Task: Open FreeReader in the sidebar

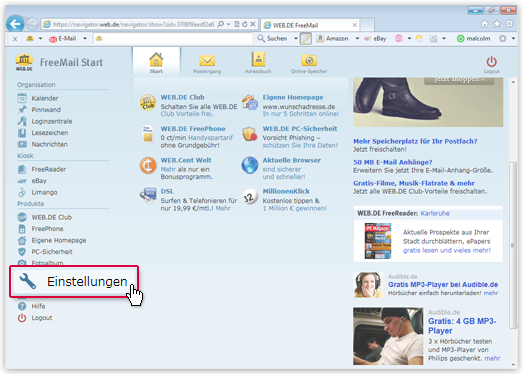Action: [x=49, y=169]
